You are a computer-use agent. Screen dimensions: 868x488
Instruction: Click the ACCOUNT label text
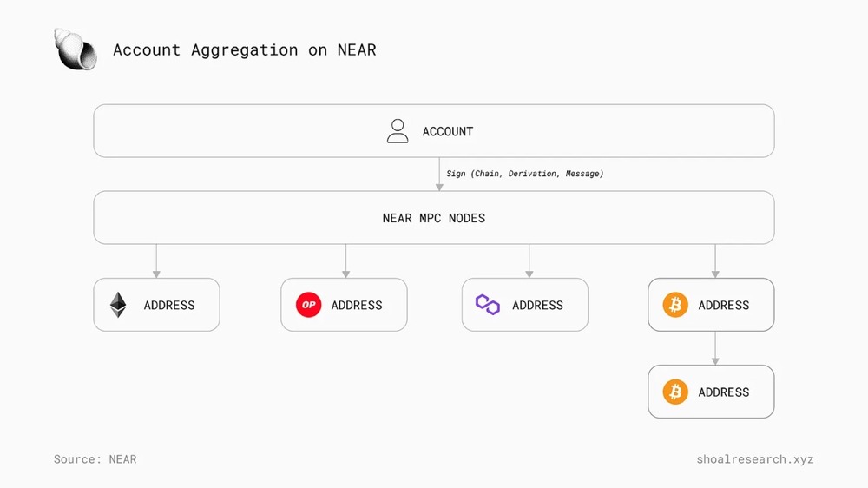[x=448, y=132]
